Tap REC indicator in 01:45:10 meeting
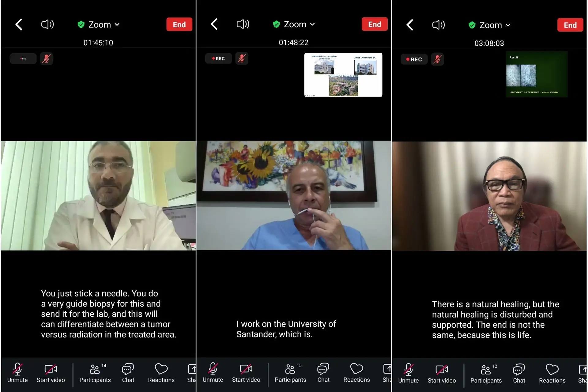Screen dimensions: 588x392 click(23, 58)
